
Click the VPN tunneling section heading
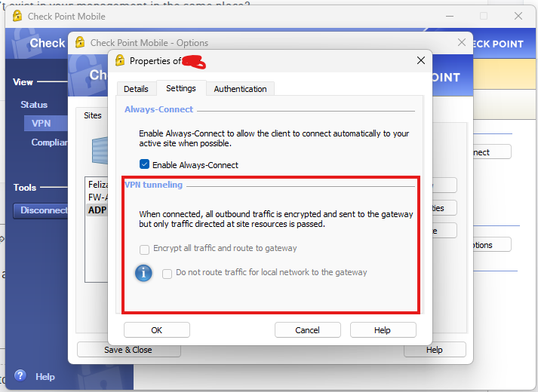click(153, 185)
